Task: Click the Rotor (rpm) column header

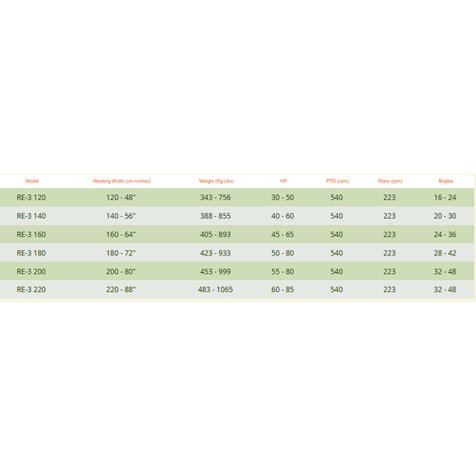Action: point(390,181)
